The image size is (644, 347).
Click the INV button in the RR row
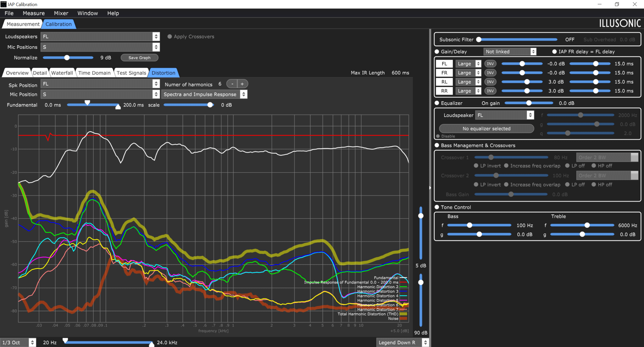click(x=490, y=91)
